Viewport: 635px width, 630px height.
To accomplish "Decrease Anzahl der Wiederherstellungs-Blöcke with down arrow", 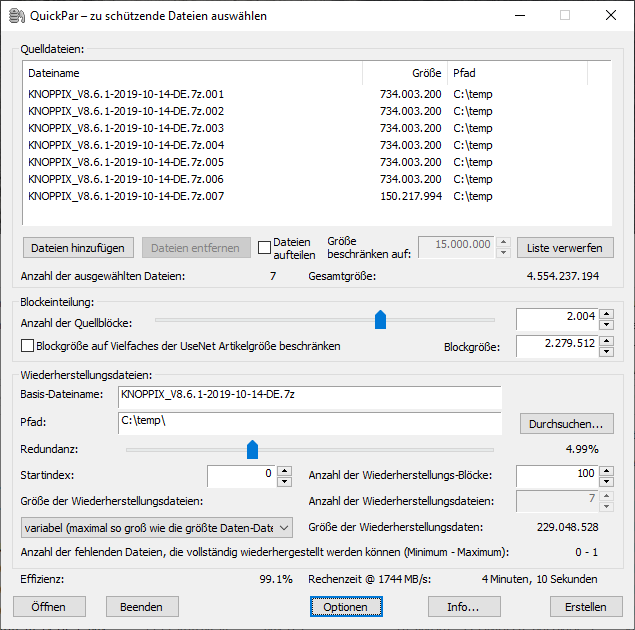I will pos(606,481).
